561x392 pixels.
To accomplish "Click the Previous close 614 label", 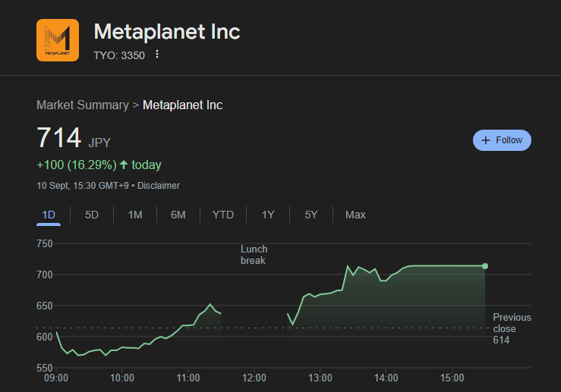I will [x=512, y=328].
